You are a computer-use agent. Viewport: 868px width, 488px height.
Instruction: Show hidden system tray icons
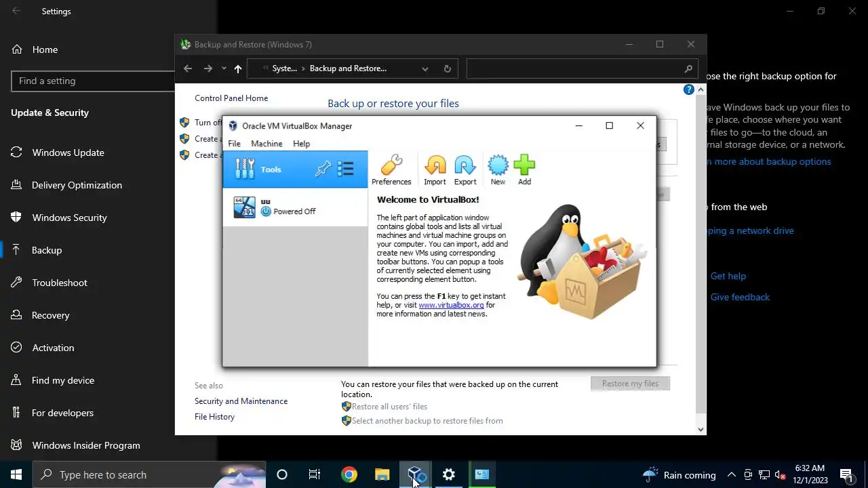tap(732, 474)
